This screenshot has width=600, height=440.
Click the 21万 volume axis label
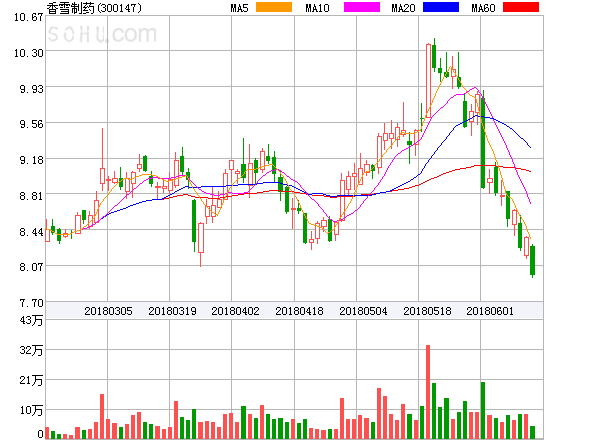tap(31, 380)
